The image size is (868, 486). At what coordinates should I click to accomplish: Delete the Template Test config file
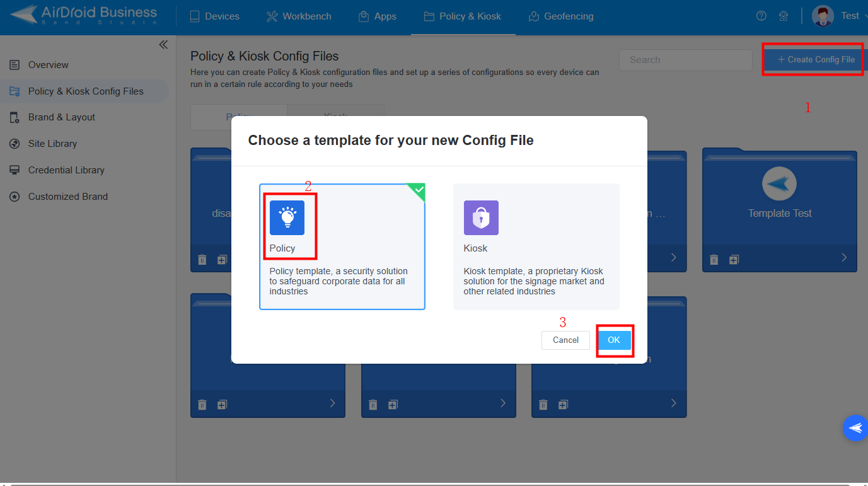[x=714, y=259]
